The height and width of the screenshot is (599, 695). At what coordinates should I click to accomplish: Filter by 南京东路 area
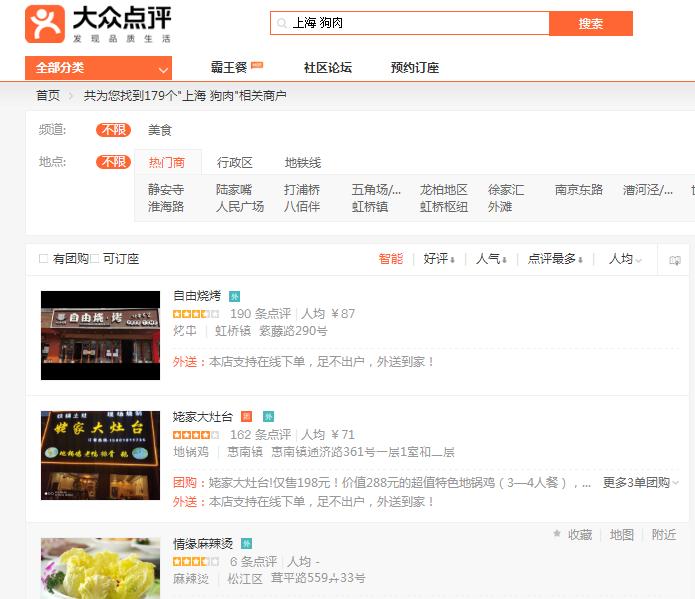coord(579,190)
